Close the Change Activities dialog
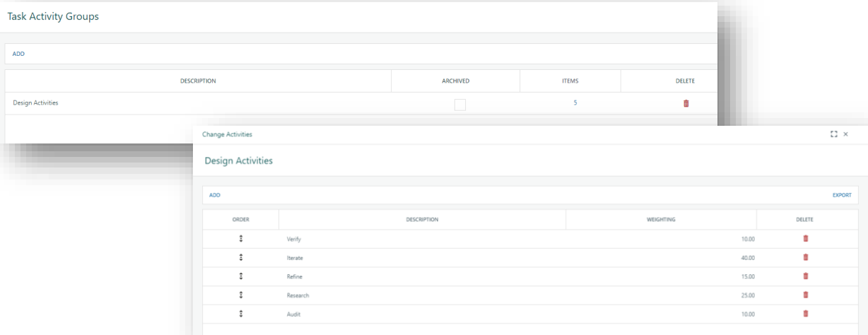868x335 pixels. 846,134
